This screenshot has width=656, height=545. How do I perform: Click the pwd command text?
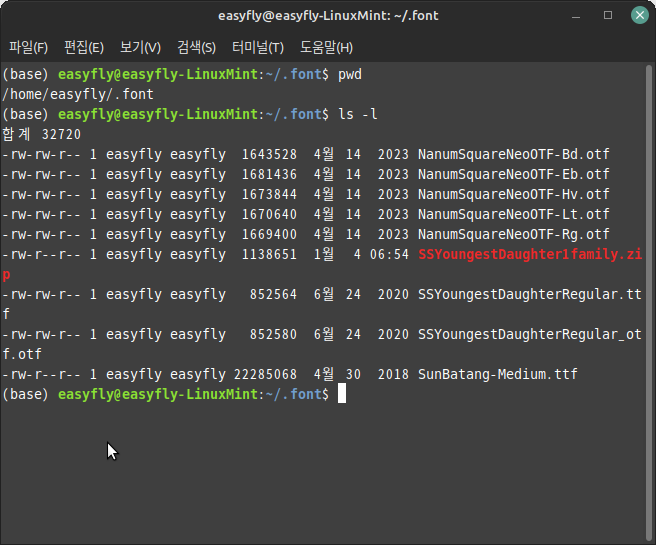click(350, 75)
